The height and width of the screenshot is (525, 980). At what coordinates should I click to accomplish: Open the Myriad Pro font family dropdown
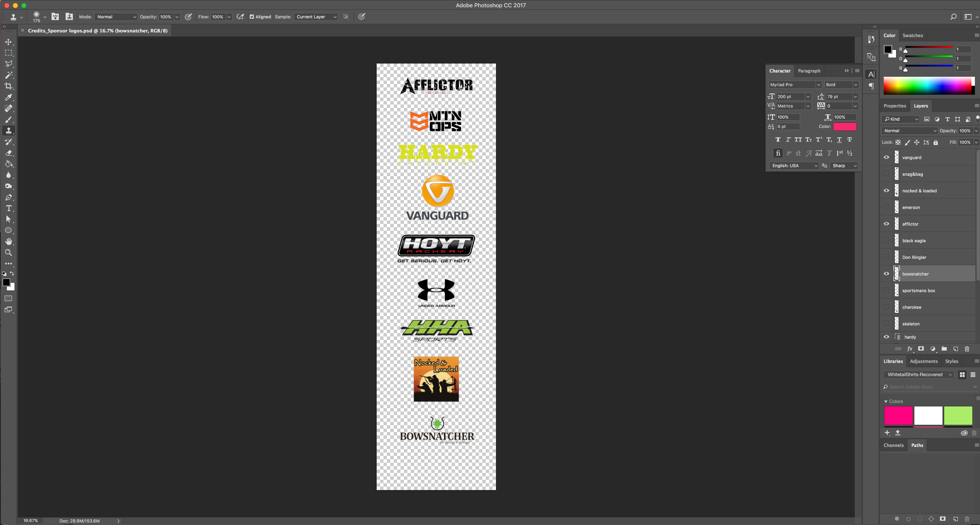coord(795,85)
